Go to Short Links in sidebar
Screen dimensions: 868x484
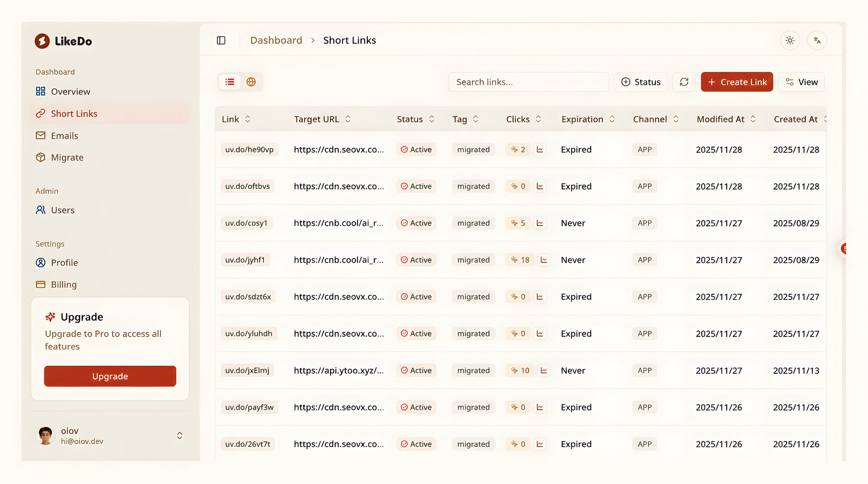110,114
